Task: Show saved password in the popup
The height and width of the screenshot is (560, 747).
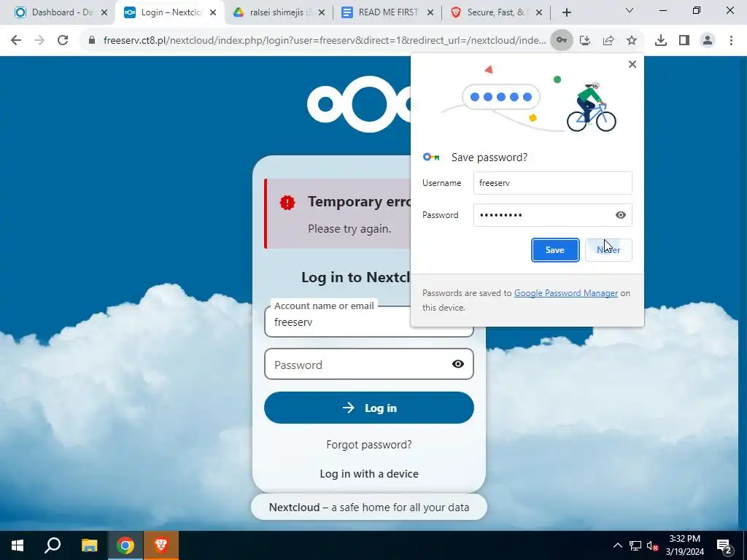Action: pos(620,215)
